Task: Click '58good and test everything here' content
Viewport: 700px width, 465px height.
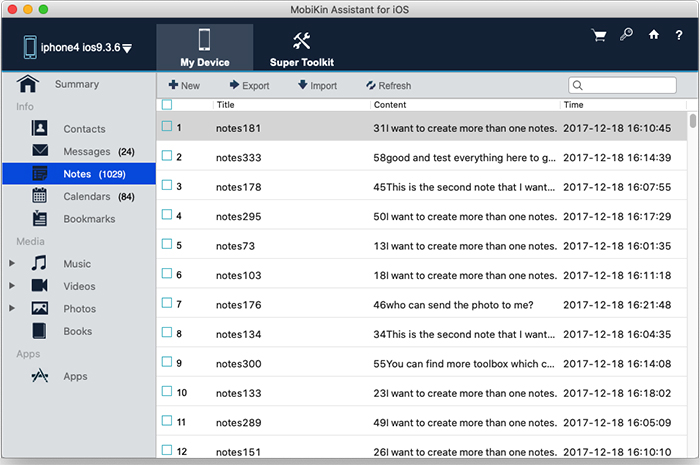Action: coord(464,158)
